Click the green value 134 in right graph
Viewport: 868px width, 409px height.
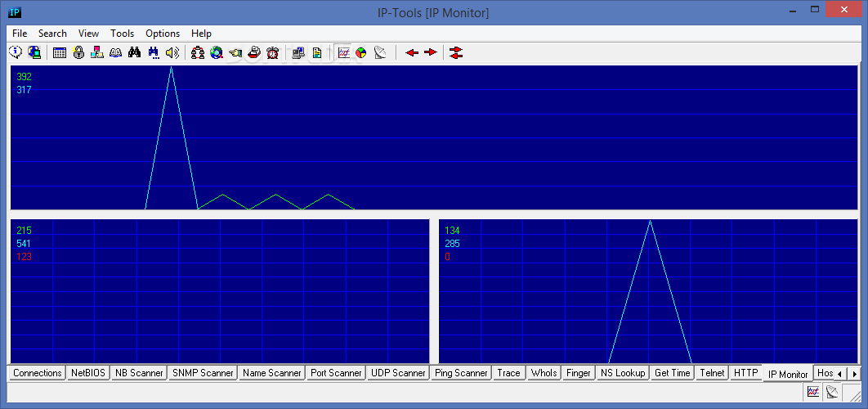[x=452, y=231]
